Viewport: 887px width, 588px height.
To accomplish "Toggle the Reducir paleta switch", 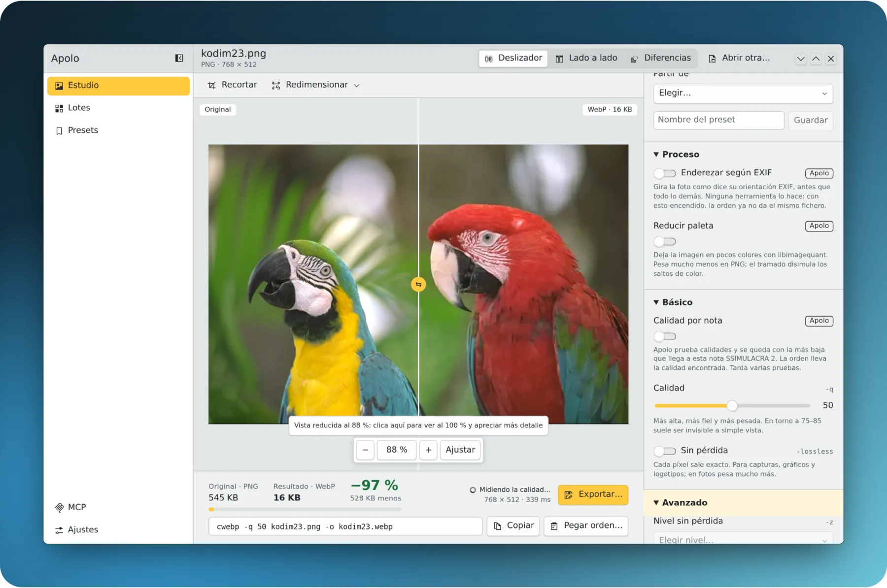I will pyautogui.click(x=665, y=241).
